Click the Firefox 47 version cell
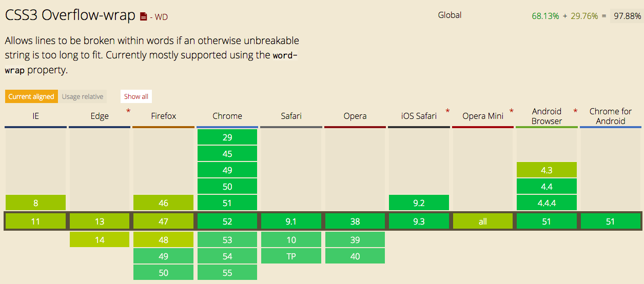 click(x=163, y=221)
